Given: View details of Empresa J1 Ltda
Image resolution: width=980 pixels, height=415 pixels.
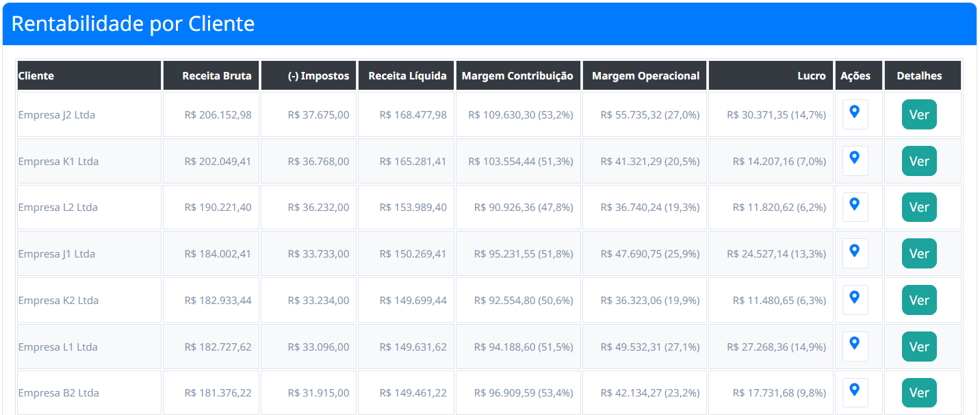Looking at the screenshot, I should (x=919, y=253).
